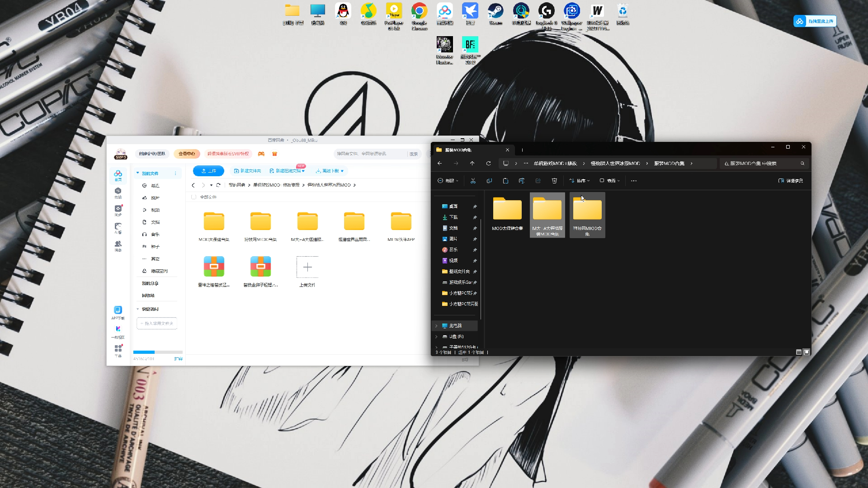This screenshot has height=488, width=868.
Task: Click Netdisk home sidebar icon
Action: point(118,175)
